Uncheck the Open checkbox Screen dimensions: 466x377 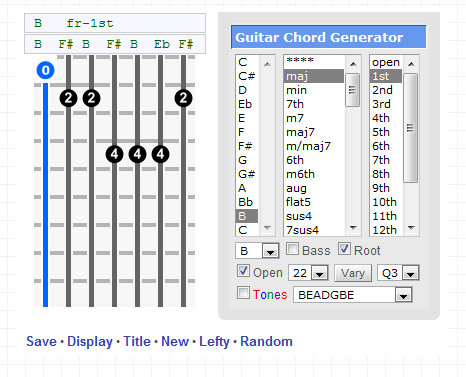tap(243, 271)
